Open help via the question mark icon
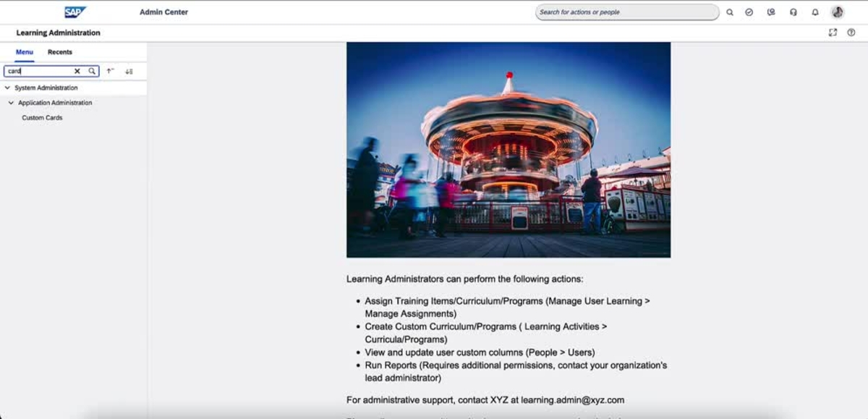868x419 pixels. (851, 32)
